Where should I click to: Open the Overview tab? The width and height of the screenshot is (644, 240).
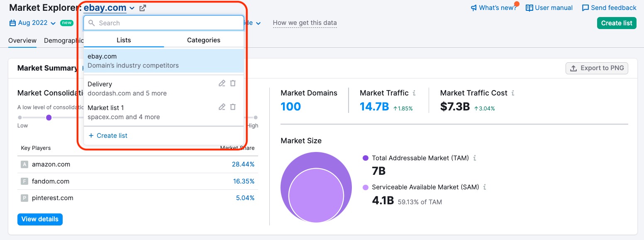(22, 41)
